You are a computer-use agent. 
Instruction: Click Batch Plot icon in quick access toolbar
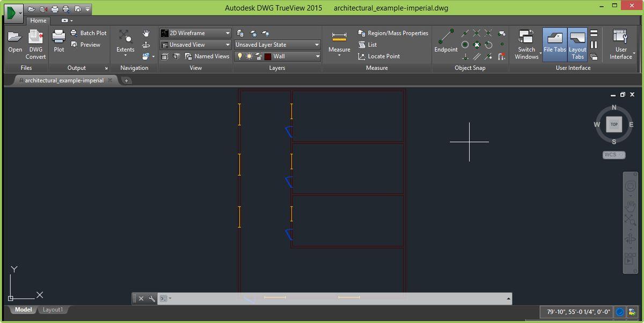[66, 9]
